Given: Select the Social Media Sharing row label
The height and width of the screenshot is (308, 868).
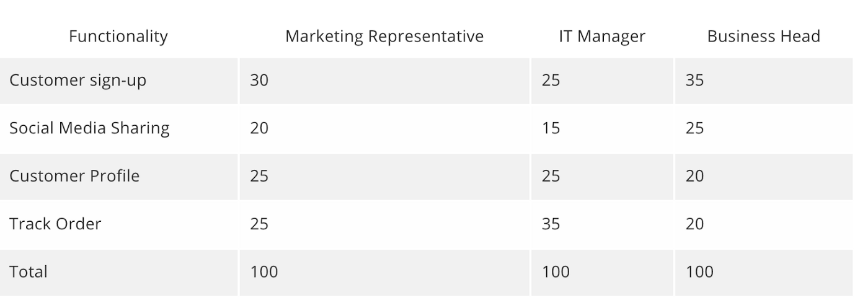Looking at the screenshot, I should coord(89,128).
